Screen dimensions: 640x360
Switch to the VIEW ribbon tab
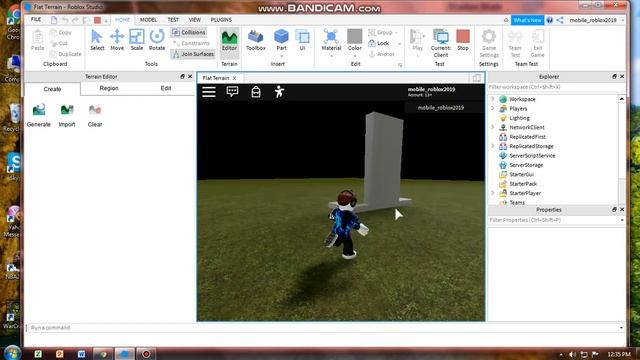pos(195,20)
